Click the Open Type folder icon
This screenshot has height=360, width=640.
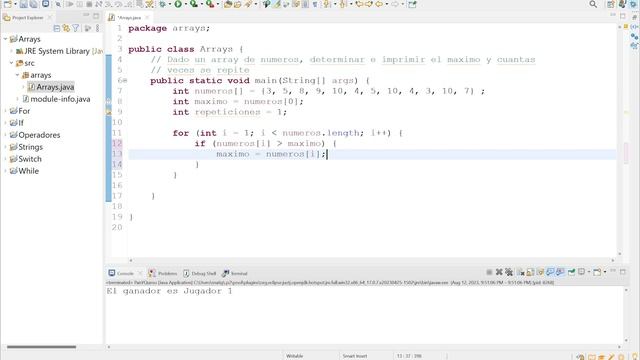click(228, 4)
